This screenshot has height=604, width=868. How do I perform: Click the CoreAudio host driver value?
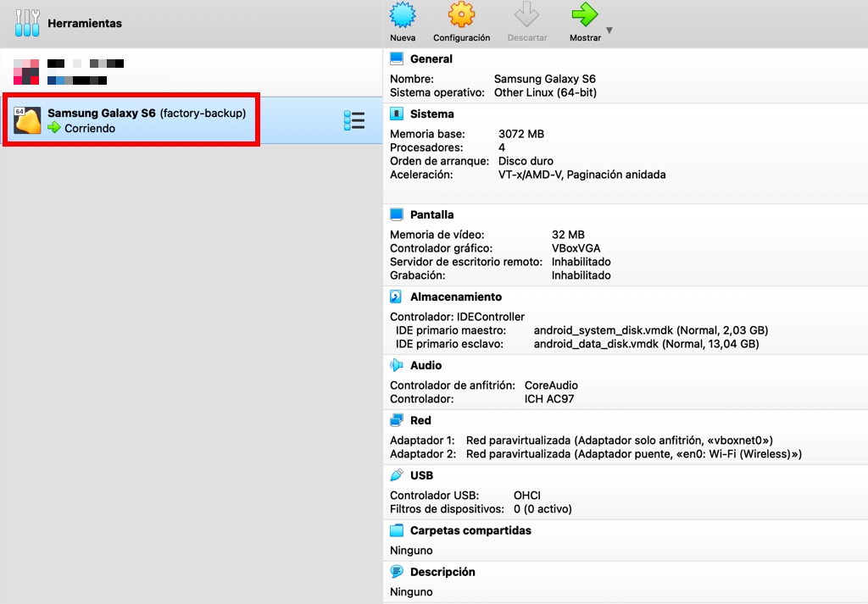tap(551, 385)
